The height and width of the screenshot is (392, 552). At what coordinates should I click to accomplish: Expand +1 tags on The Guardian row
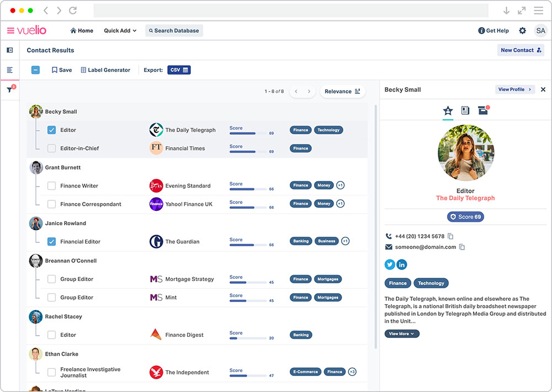click(x=346, y=241)
